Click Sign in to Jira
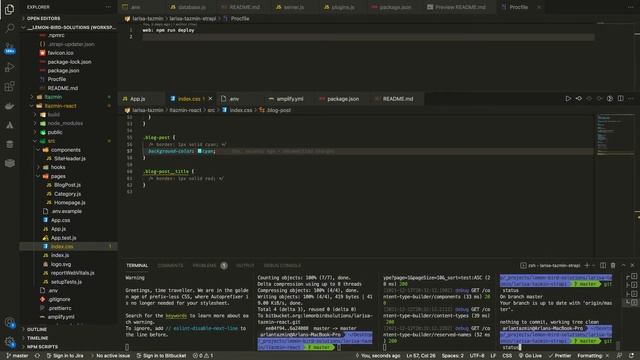The width and height of the screenshot is (640, 360). coord(65,356)
